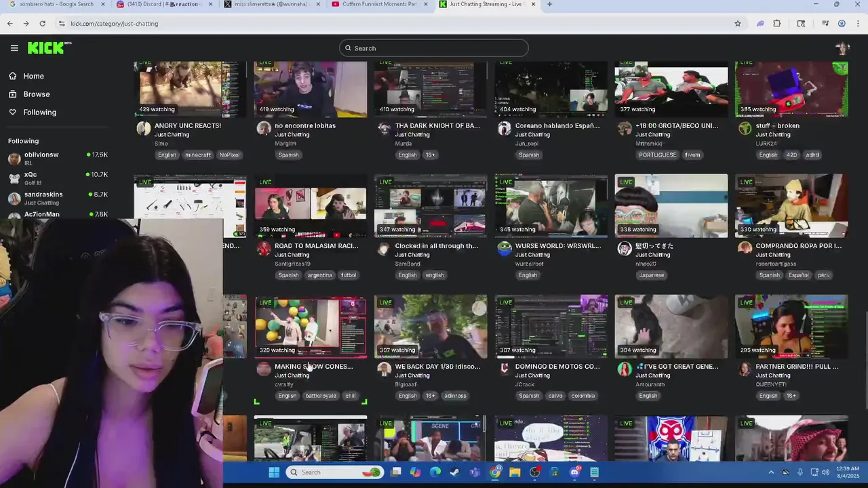Open the PARTNER GRIND stream thumbnail
This screenshot has height=488, width=868.
(x=791, y=327)
